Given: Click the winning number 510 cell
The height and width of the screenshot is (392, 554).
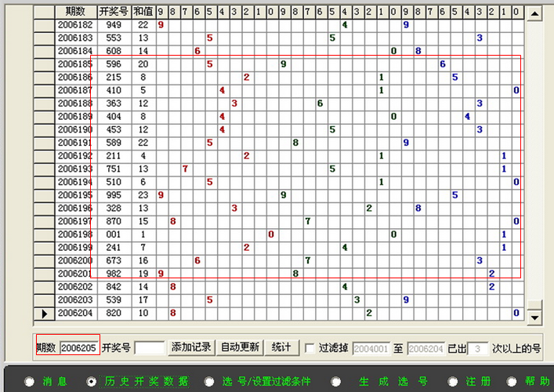Looking at the screenshot, I should 114,182.
